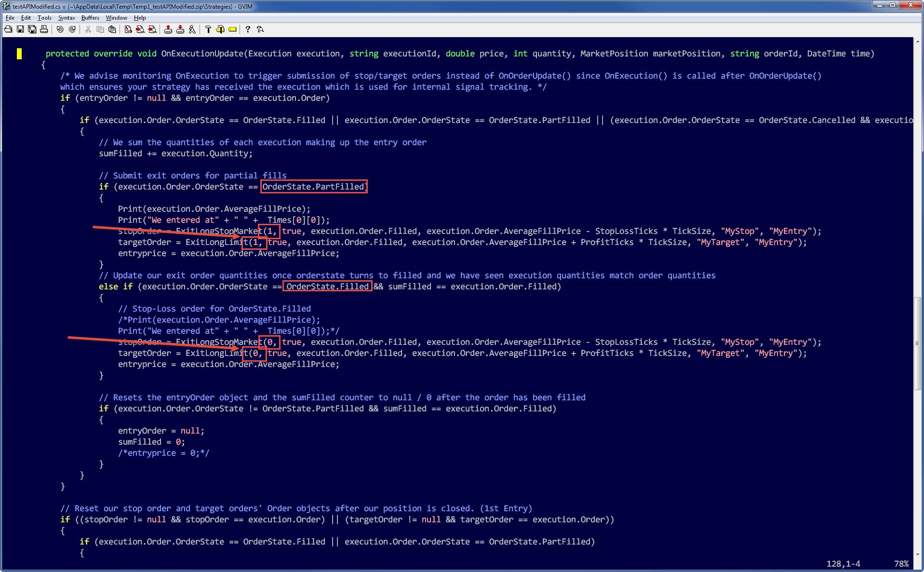This screenshot has width=924, height=572.
Task: Open the Window menu
Action: point(117,18)
